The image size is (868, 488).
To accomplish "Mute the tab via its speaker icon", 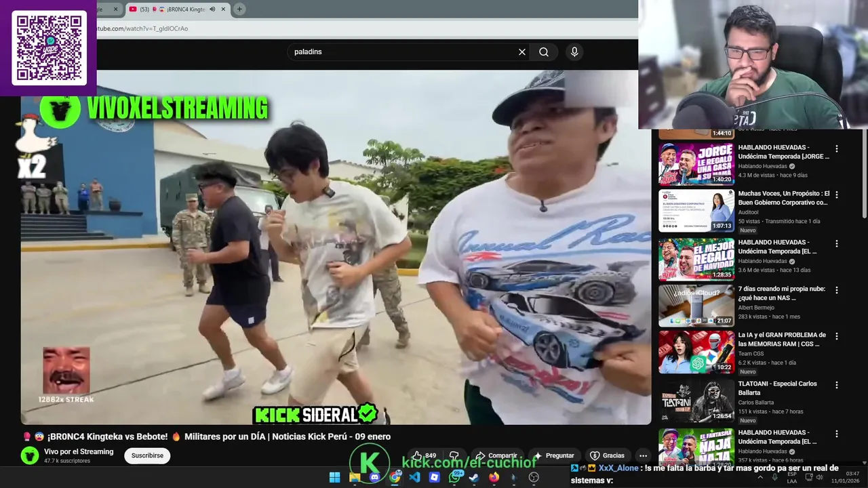I will pos(212,9).
